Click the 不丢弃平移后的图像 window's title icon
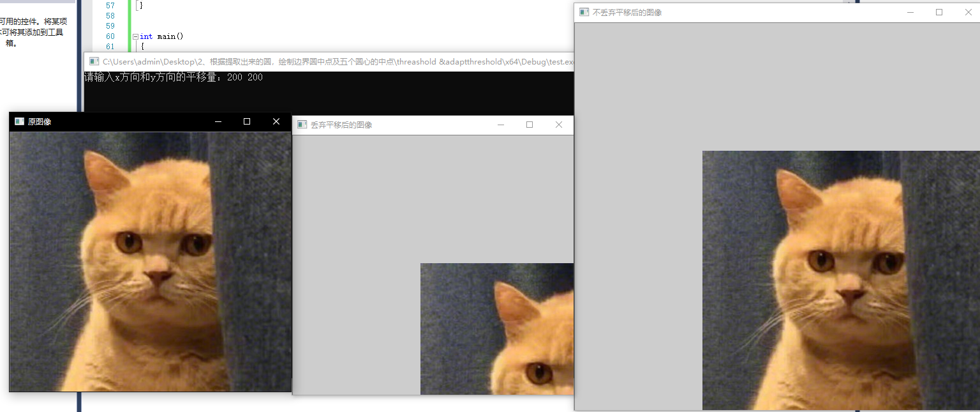Image resolution: width=980 pixels, height=412 pixels. point(584,12)
